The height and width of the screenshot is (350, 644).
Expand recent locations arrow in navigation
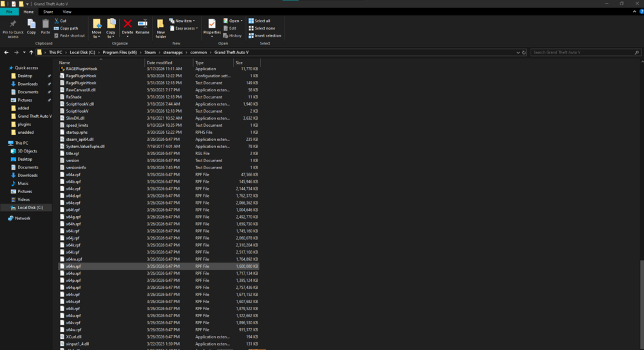tap(24, 53)
